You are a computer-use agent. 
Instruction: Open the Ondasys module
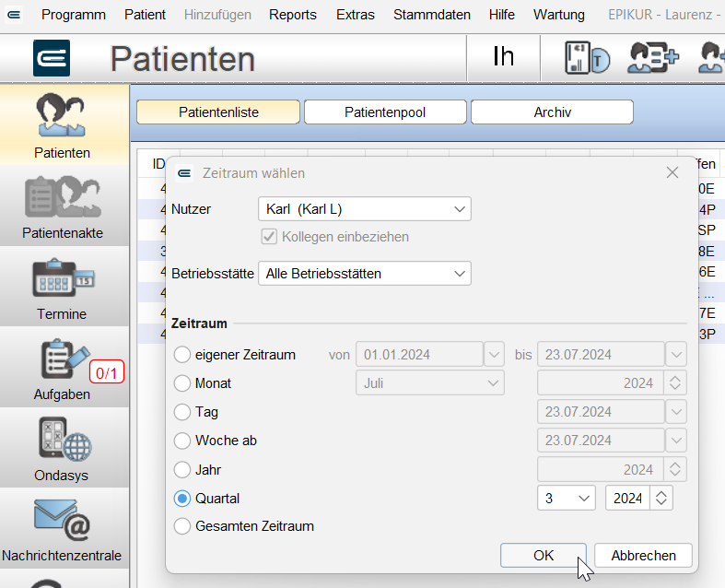[63, 448]
